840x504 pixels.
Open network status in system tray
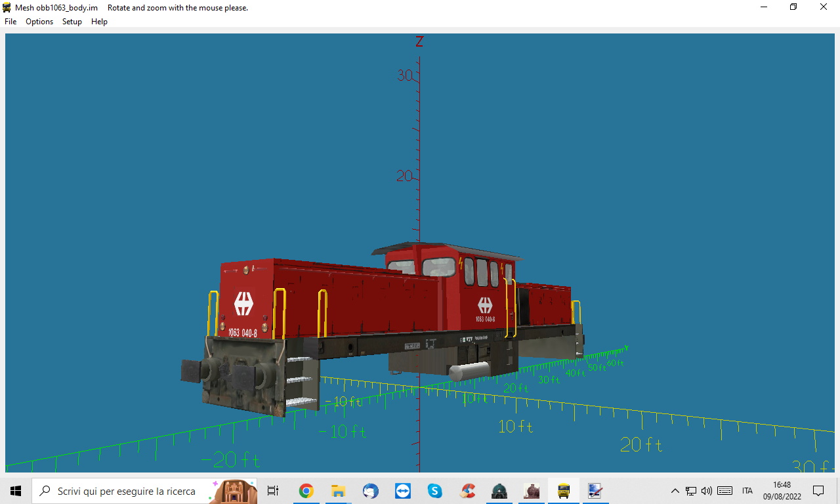[x=691, y=491]
